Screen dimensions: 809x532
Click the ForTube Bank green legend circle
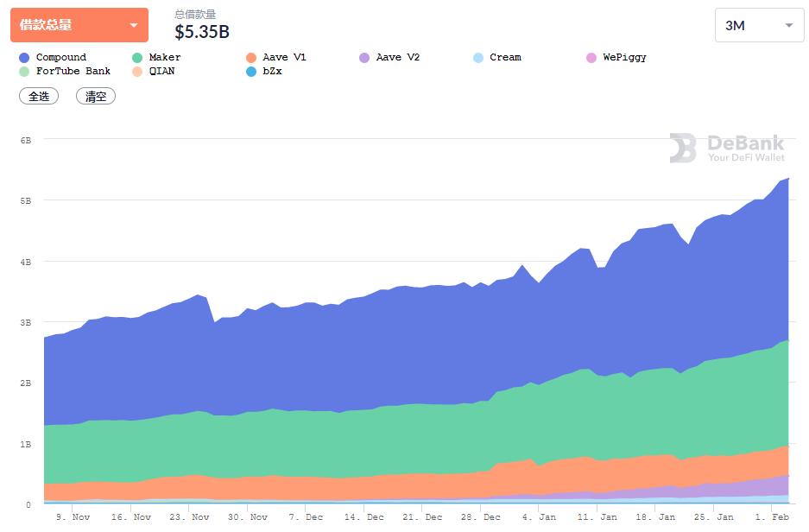point(24,72)
